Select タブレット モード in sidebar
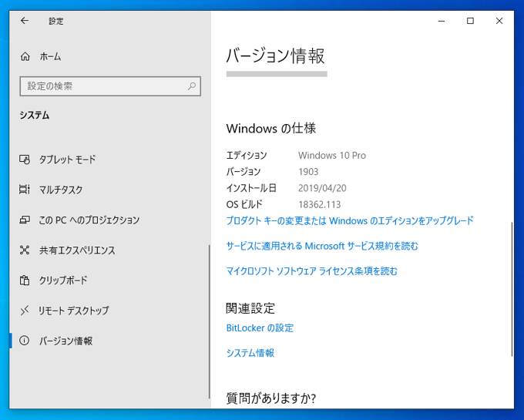 109,160
